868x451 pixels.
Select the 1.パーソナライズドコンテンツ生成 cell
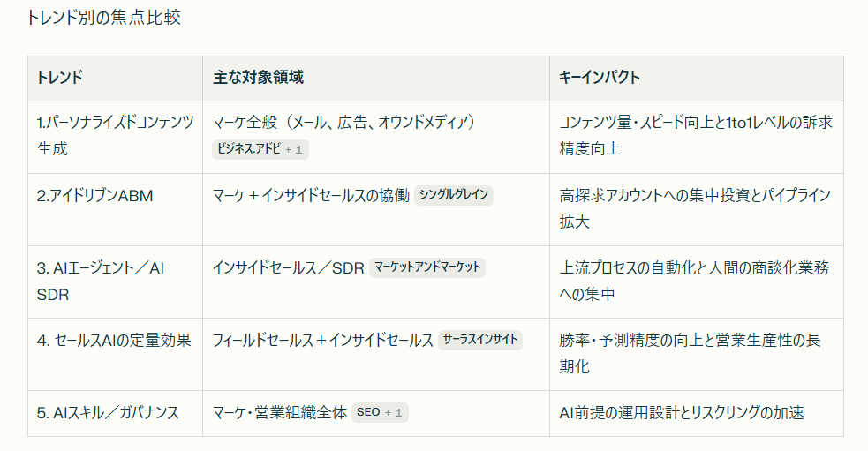(x=115, y=137)
